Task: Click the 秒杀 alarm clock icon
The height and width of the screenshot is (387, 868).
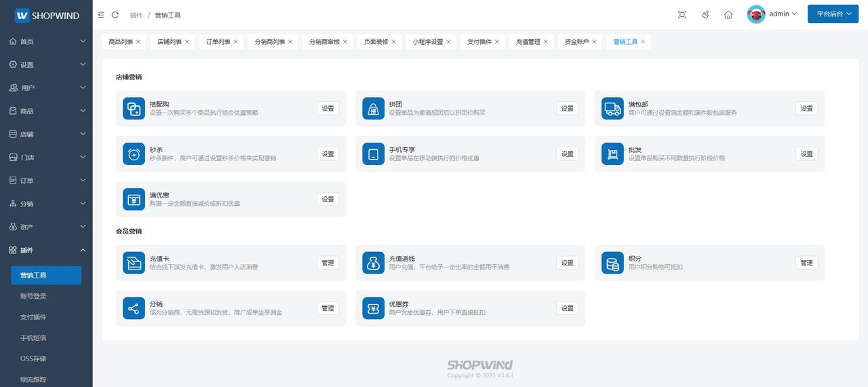Action: point(134,154)
